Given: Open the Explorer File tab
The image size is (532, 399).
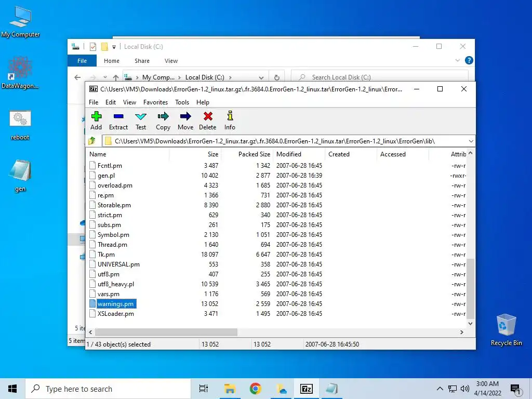Looking at the screenshot, I should point(82,61).
